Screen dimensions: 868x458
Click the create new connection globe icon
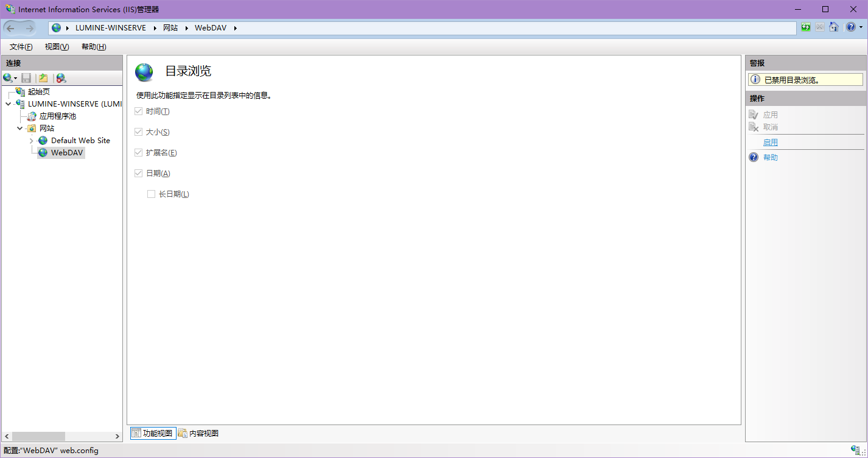7,78
